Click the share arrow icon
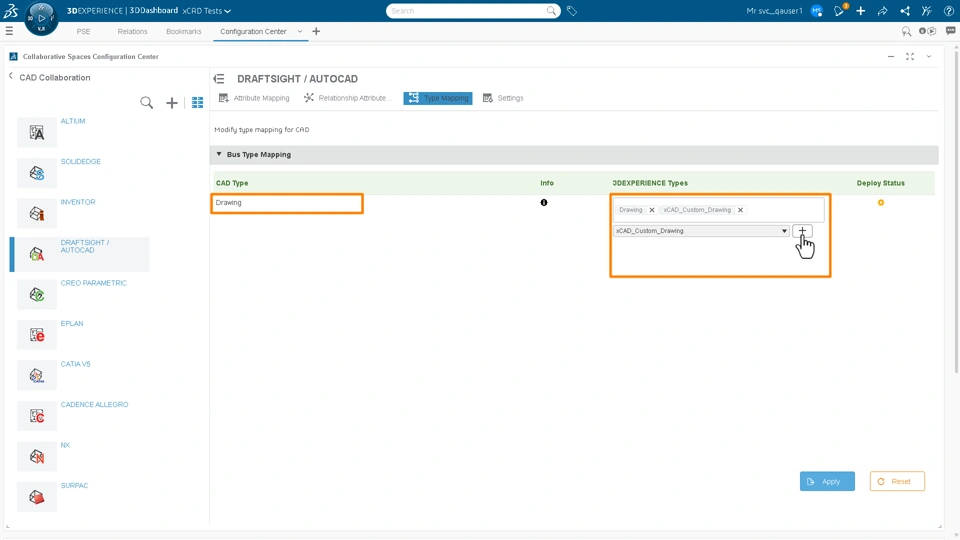 pyautogui.click(x=882, y=10)
